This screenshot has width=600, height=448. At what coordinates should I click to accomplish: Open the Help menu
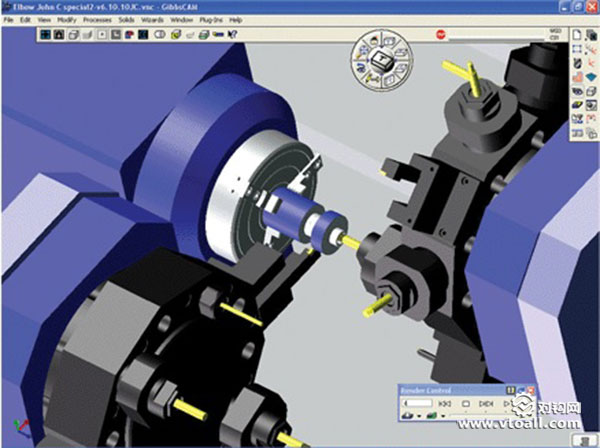[235, 20]
